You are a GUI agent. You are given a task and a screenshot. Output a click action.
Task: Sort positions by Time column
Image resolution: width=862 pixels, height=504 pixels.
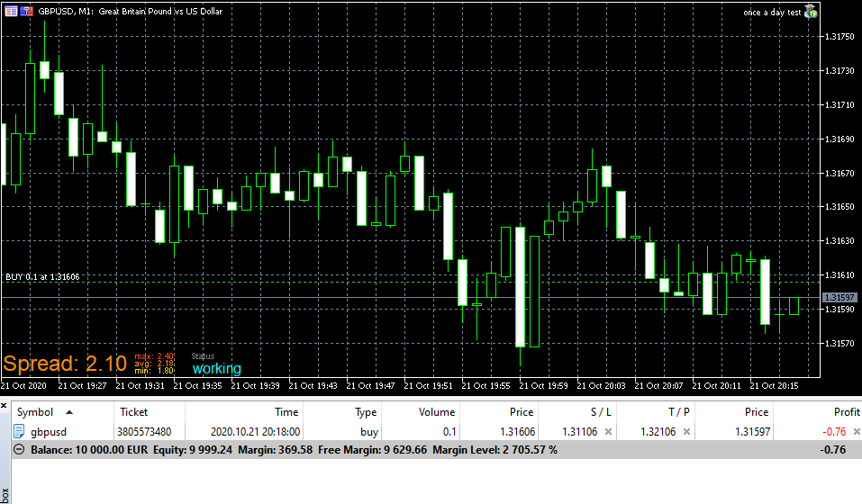pyautogui.click(x=244, y=412)
